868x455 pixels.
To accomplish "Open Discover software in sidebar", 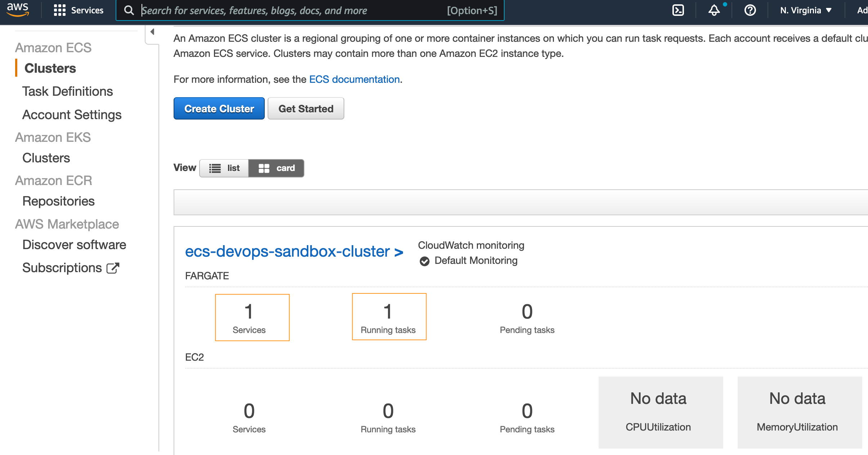I will click(x=74, y=244).
